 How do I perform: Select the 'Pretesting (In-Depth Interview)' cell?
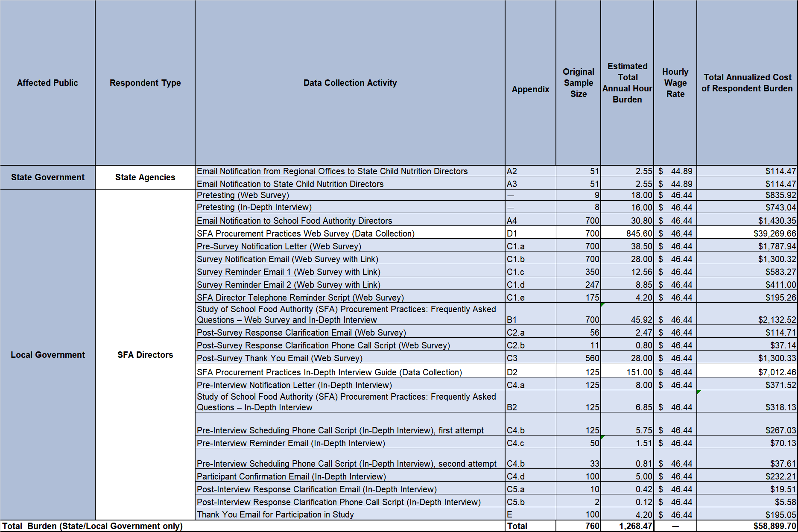(x=350, y=207)
